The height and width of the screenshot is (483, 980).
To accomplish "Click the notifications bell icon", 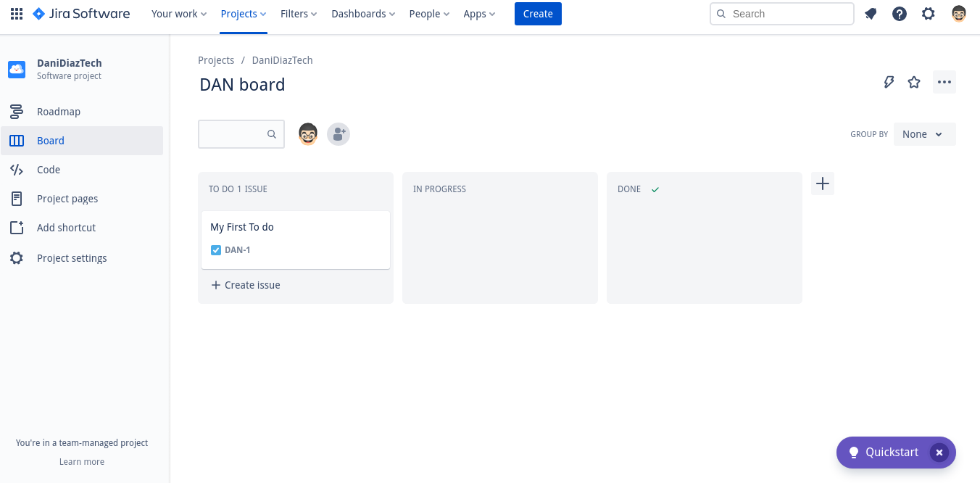I will pos(871,13).
